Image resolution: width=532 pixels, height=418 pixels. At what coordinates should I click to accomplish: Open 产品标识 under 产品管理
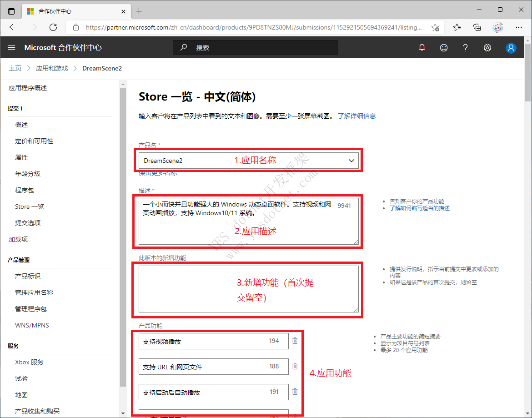(28, 276)
